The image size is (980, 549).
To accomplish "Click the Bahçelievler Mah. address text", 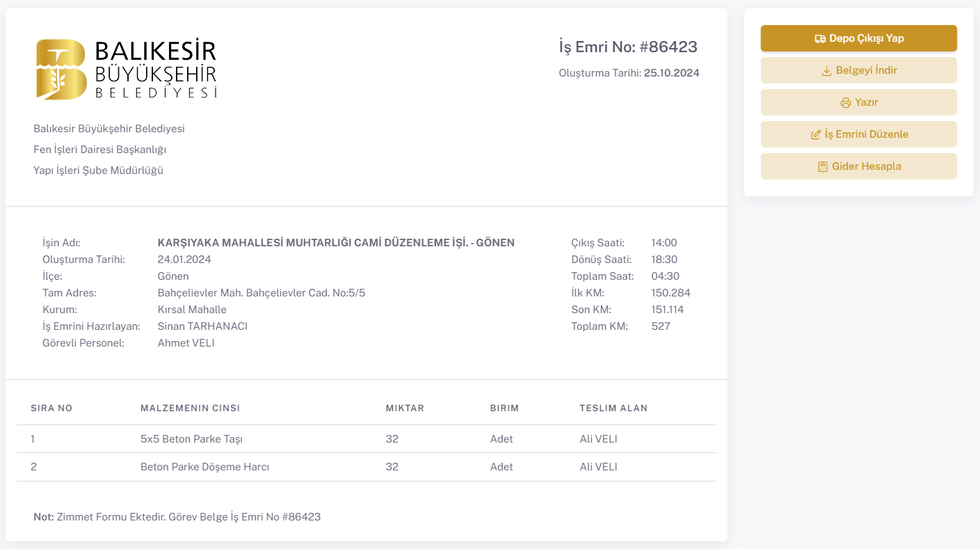I will 261,293.
